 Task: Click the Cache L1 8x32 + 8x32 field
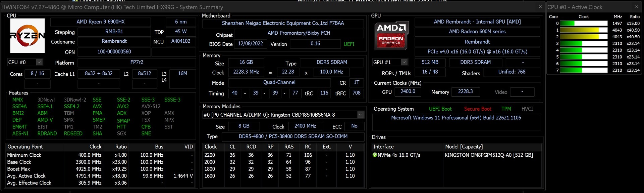[99, 74]
